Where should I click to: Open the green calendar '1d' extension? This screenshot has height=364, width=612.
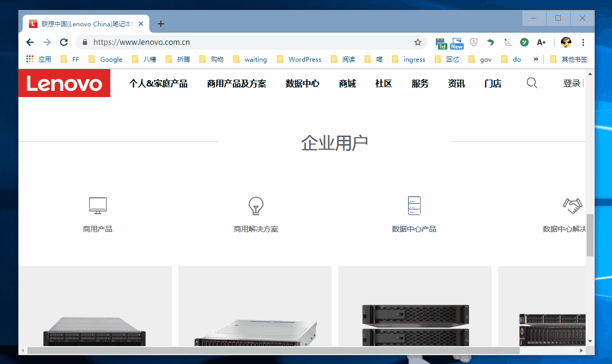click(441, 42)
